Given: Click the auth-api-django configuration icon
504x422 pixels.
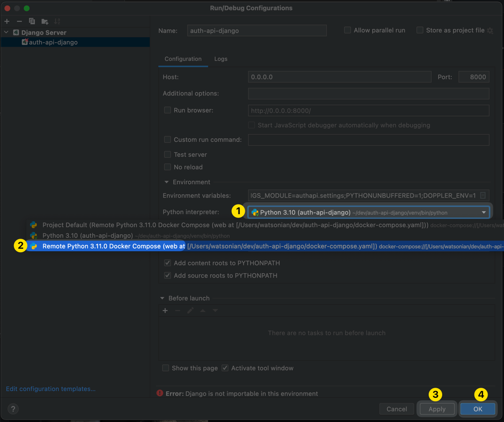Looking at the screenshot, I should 25,42.
